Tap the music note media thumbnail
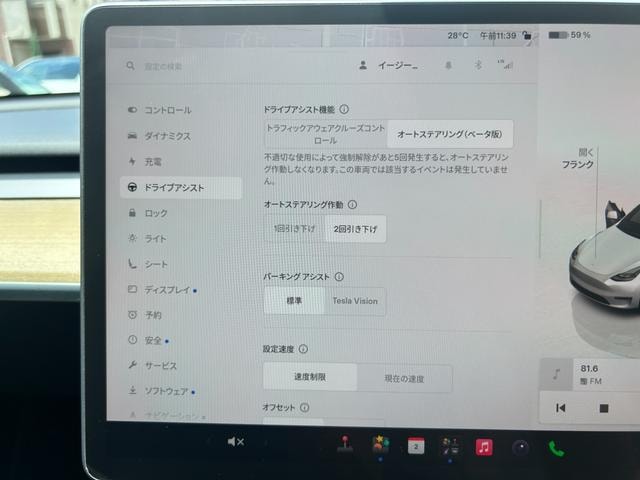Screen dimensions: 640x480 click(x=556, y=374)
